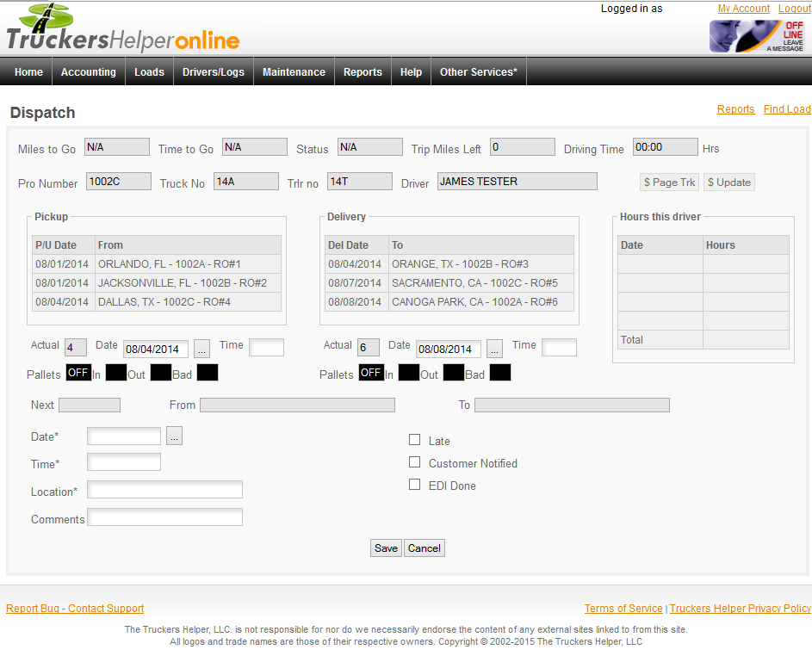
Task: Open the Next stop Date picker button
Action: coord(174,436)
